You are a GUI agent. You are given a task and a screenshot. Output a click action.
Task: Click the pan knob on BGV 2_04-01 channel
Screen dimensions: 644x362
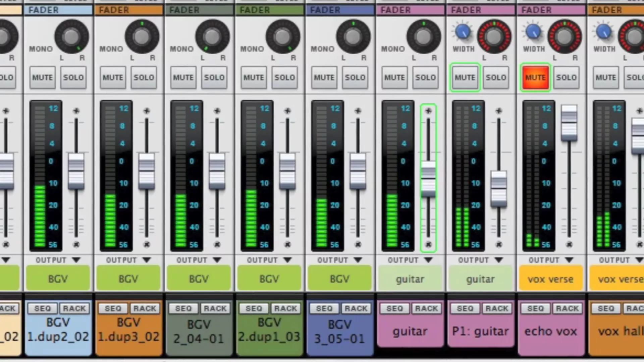pos(212,37)
